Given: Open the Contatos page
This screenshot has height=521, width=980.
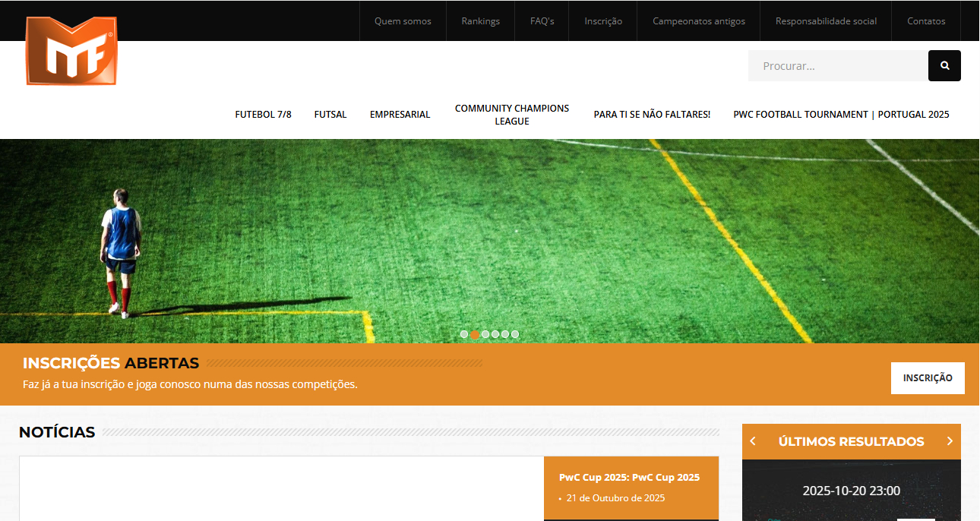Looking at the screenshot, I should (x=926, y=21).
